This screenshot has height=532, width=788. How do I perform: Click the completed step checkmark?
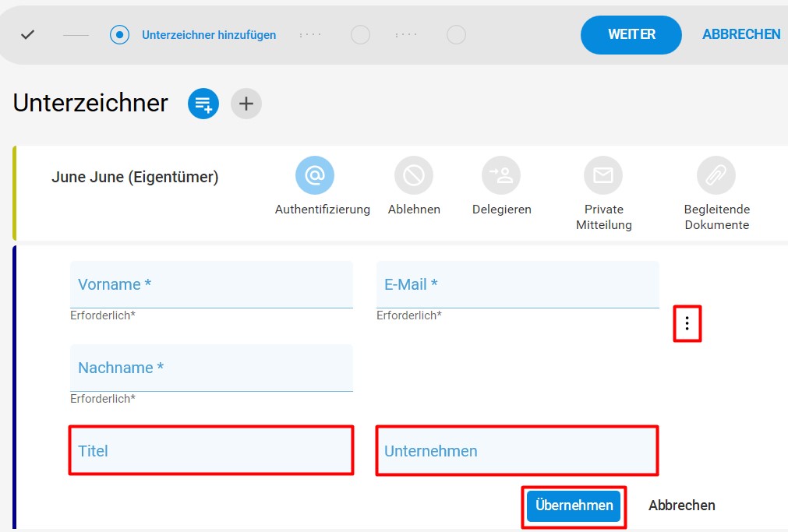click(27, 35)
